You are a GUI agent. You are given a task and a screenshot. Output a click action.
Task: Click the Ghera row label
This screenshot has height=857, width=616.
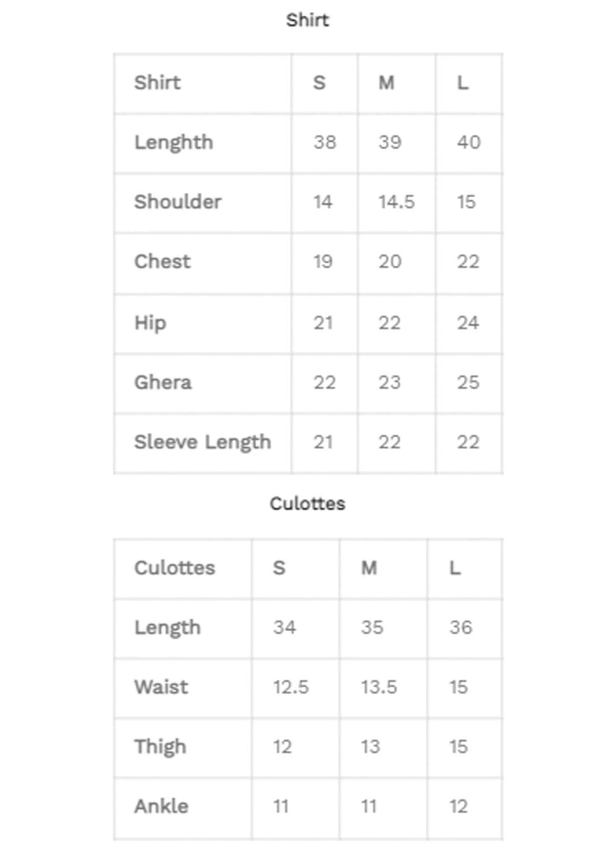[163, 383]
